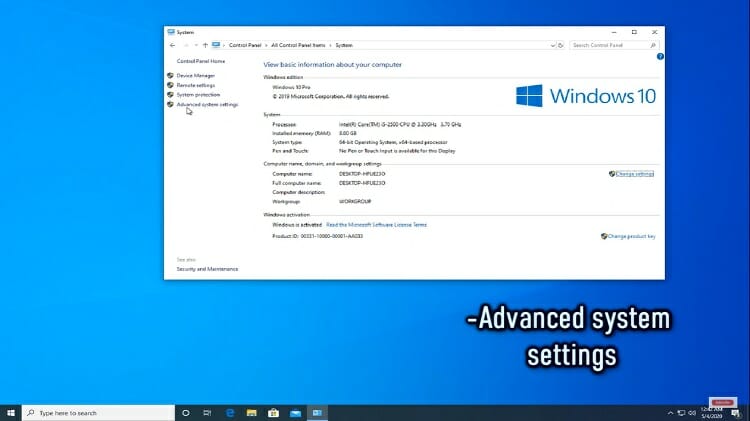Click the help question mark icon

click(660, 56)
